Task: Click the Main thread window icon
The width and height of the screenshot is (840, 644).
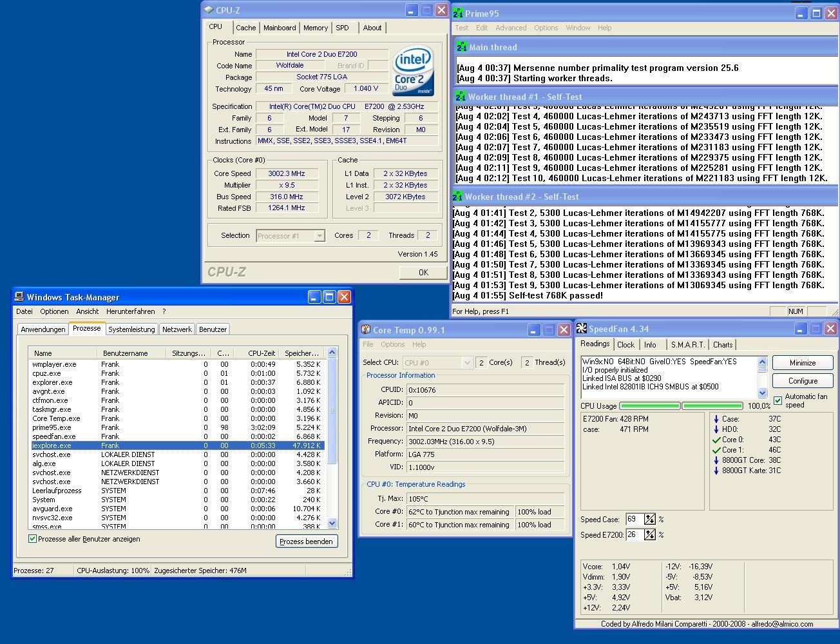Action: [461, 47]
